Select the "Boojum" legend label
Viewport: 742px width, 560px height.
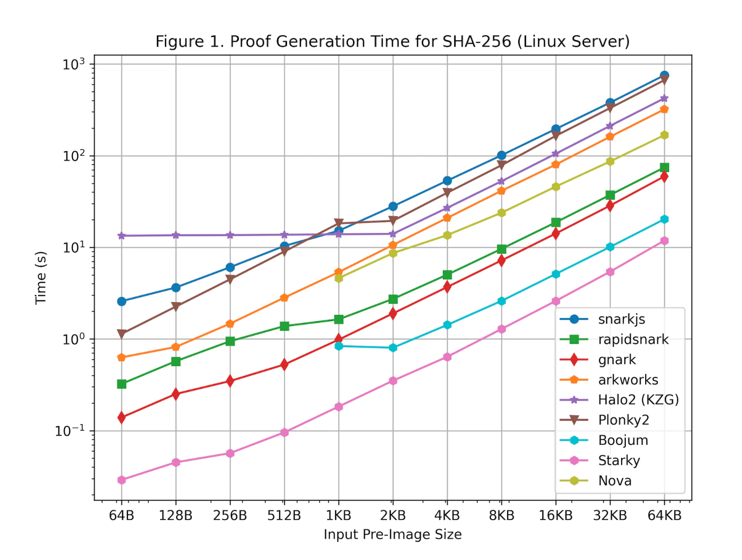coord(623,441)
